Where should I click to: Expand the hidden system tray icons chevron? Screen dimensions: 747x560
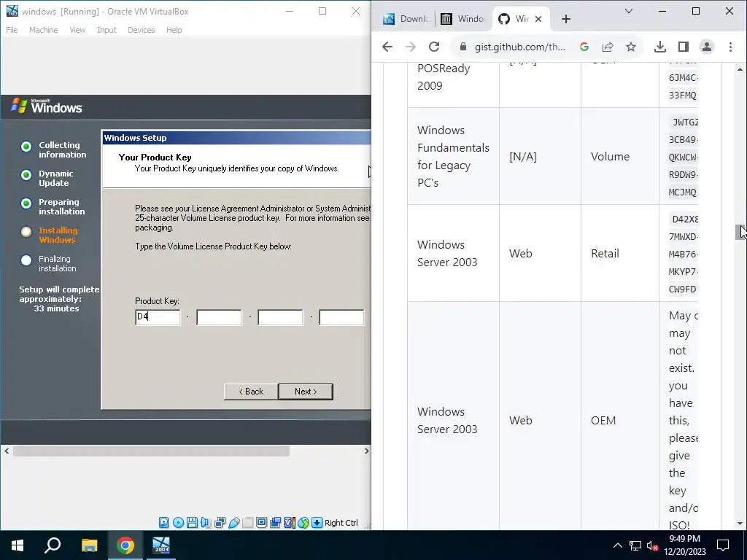click(x=617, y=545)
